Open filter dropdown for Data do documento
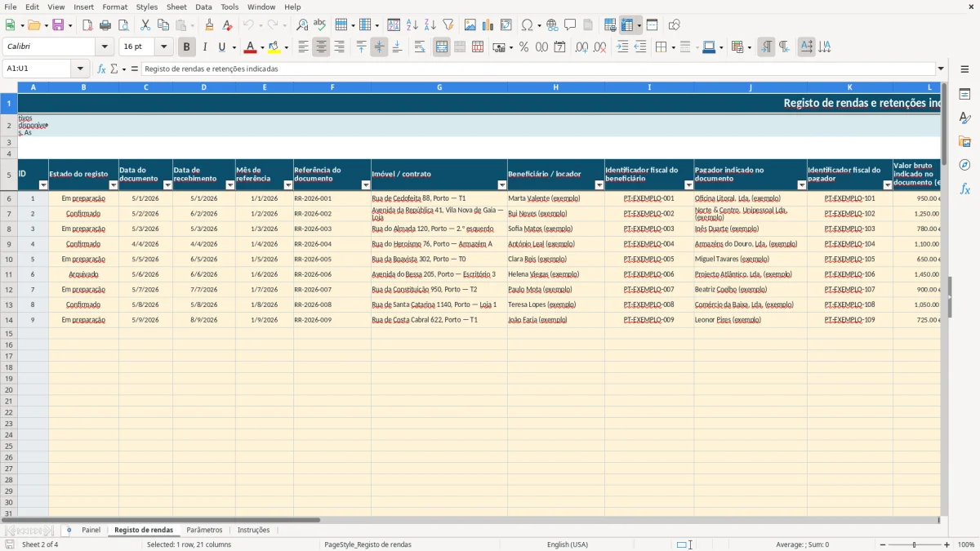The image size is (980, 551). (167, 185)
